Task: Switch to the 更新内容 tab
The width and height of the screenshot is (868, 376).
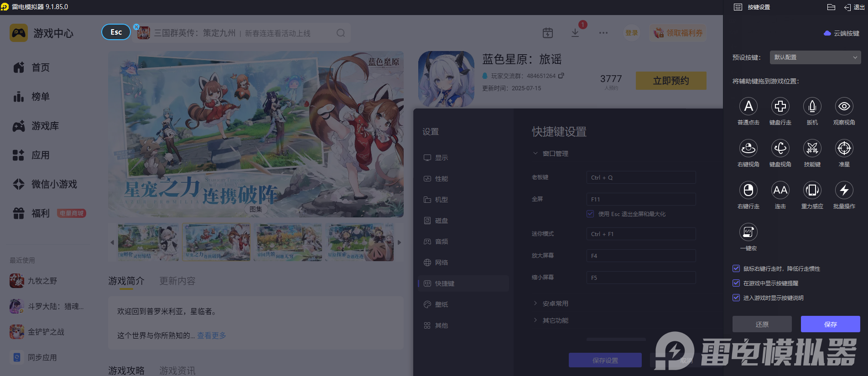Action: [177, 281]
